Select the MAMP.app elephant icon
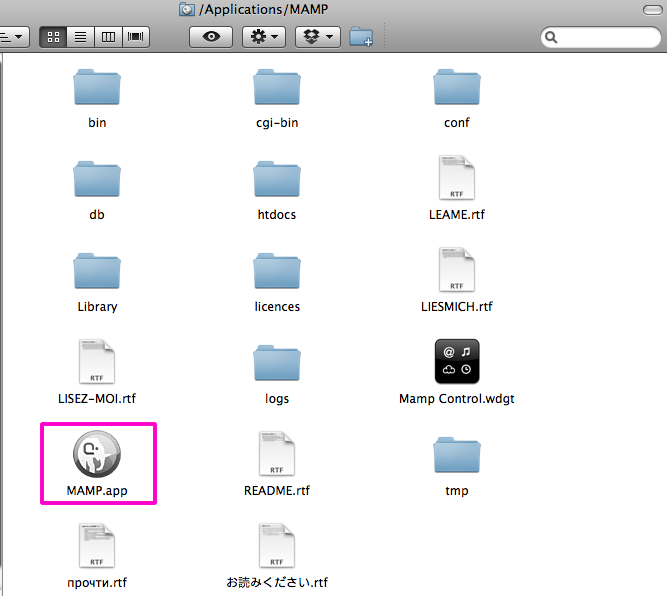The width and height of the screenshot is (667, 596). [97, 453]
